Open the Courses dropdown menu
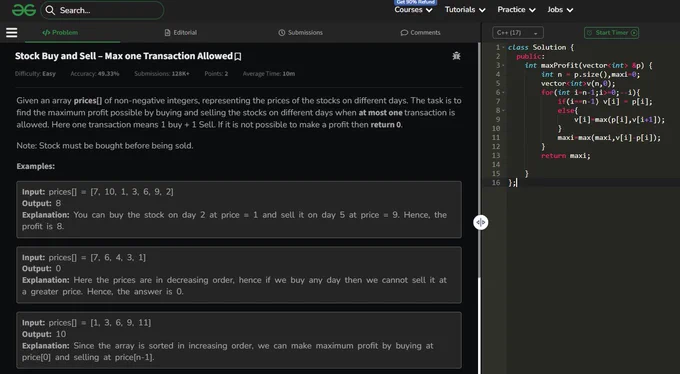Image resolution: width=680 pixels, height=374 pixels. [413, 10]
